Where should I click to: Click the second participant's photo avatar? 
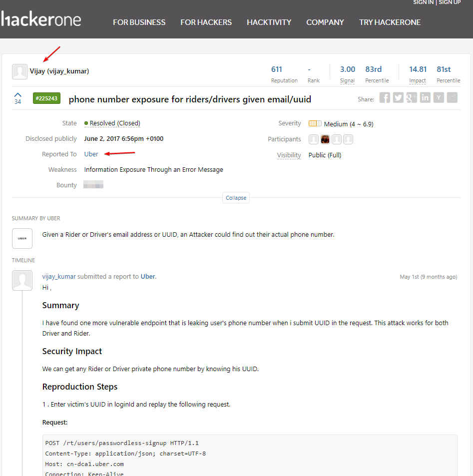[325, 139]
